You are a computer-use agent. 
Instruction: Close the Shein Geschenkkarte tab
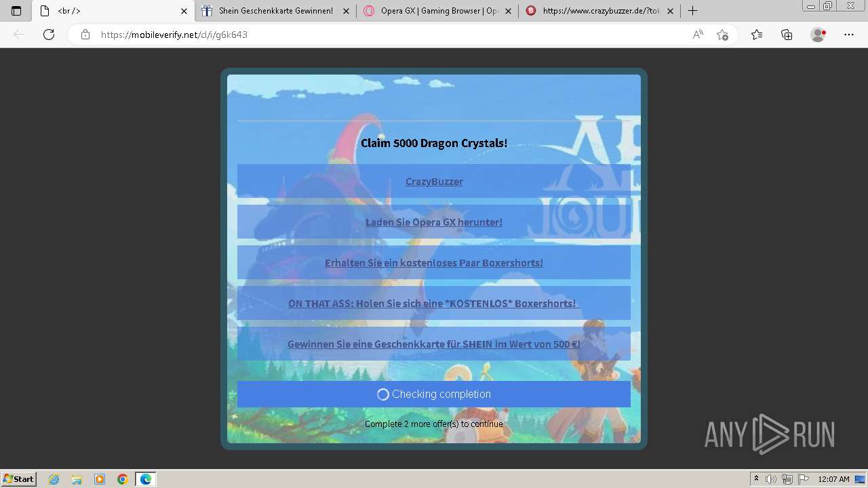click(x=346, y=11)
